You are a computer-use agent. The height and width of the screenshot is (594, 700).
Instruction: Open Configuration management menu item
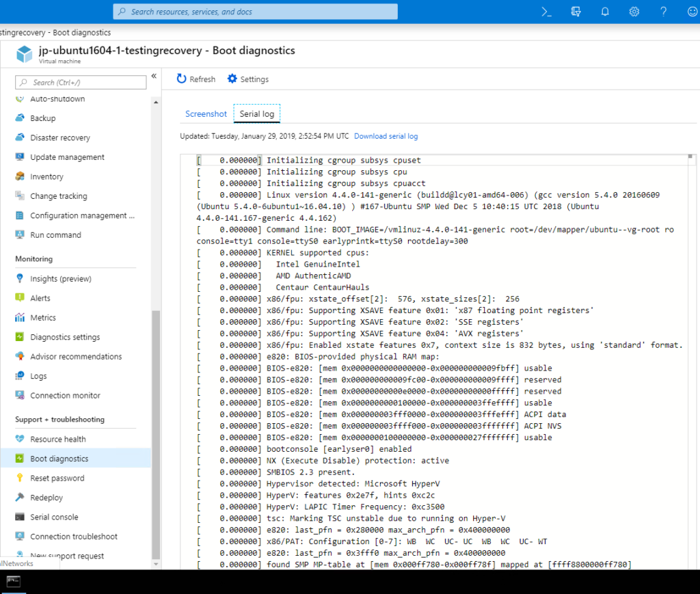pos(82,215)
